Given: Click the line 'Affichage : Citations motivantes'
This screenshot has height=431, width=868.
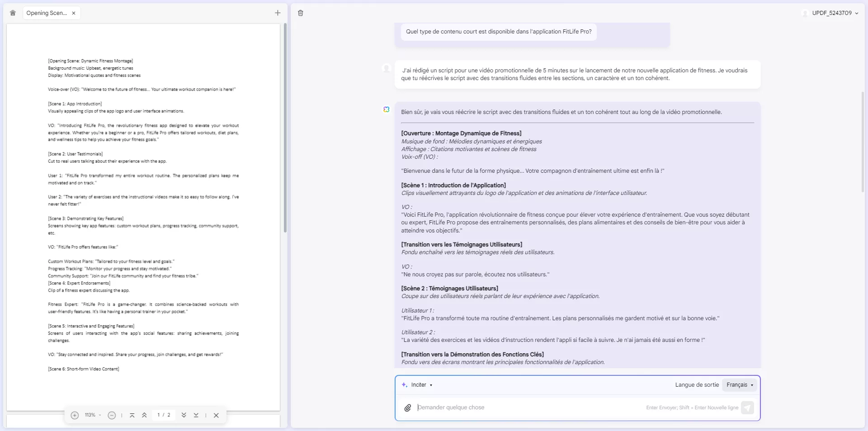Looking at the screenshot, I should click(x=469, y=149).
